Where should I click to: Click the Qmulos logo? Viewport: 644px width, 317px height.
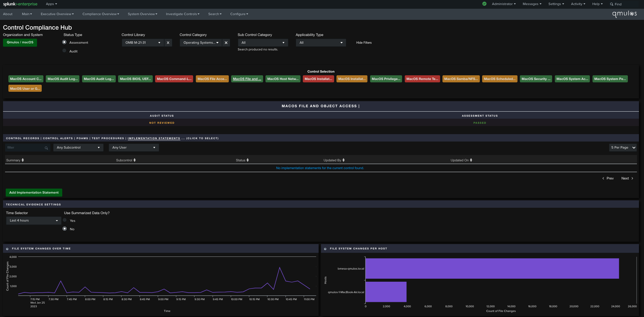pos(624,14)
